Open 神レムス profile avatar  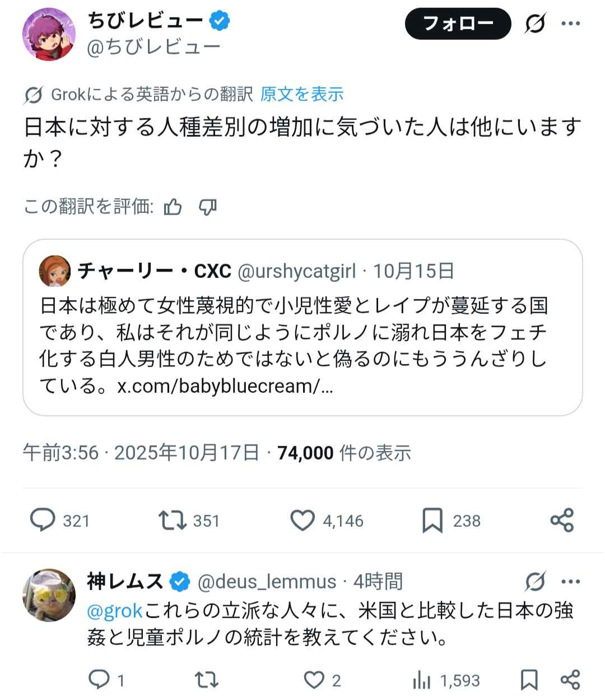point(49,595)
